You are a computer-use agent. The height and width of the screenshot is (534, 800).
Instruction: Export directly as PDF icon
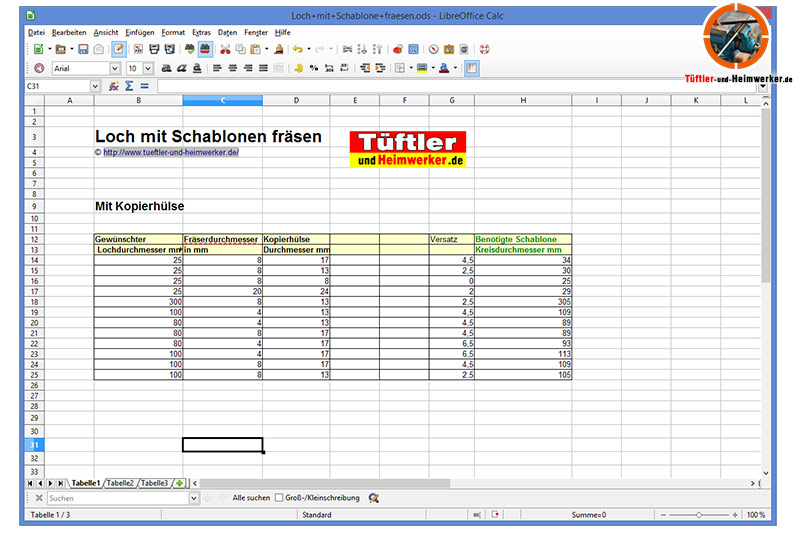click(138, 49)
